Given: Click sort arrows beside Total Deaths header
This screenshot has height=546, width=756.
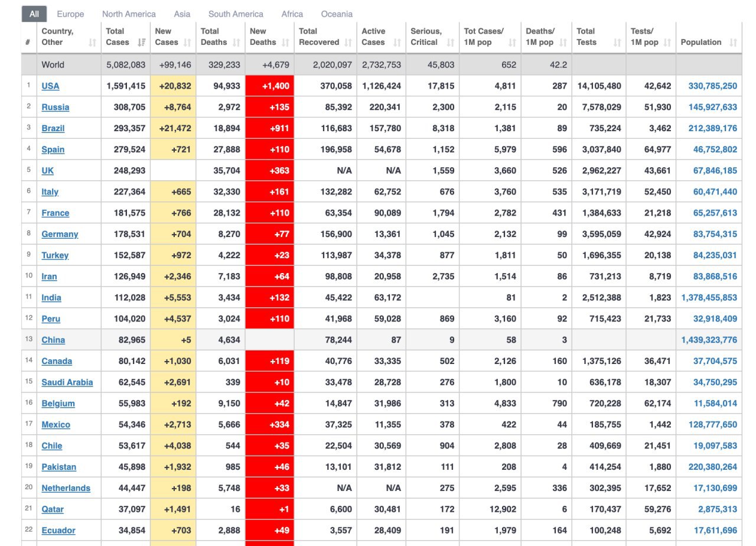Looking at the screenshot, I should click(x=236, y=43).
